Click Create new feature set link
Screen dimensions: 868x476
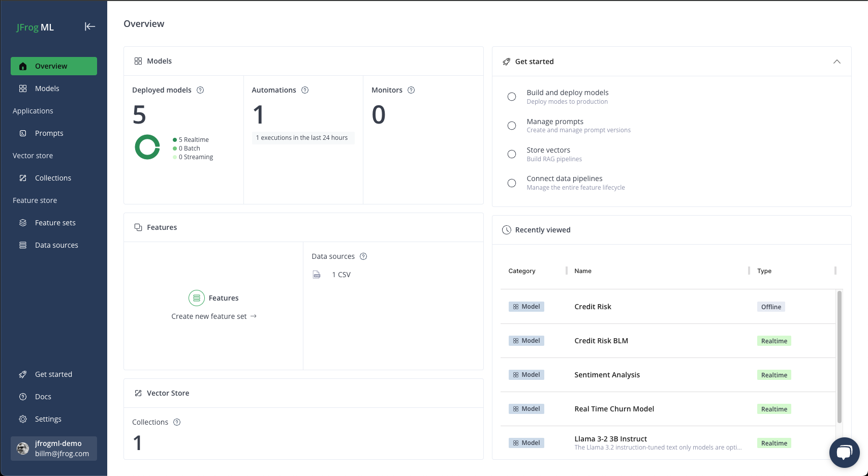point(213,316)
